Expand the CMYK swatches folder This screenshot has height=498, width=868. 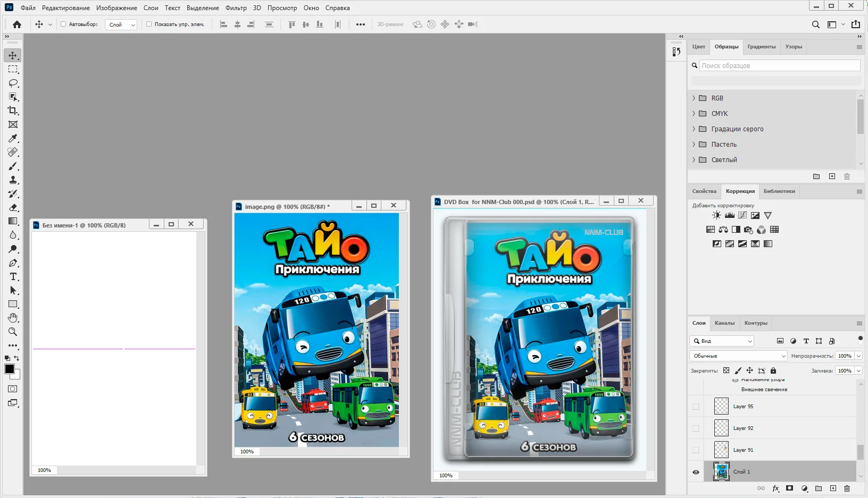(x=694, y=114)
